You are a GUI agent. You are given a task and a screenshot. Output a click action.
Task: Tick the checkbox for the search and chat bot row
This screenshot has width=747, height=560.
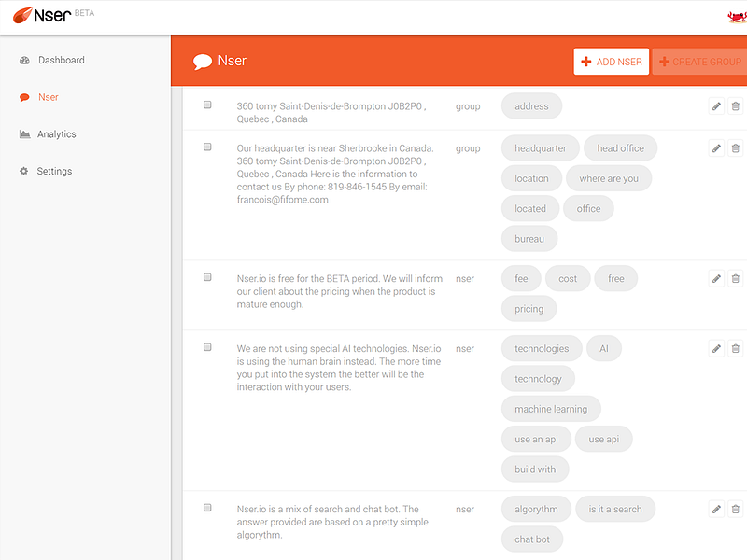point(207,508)
